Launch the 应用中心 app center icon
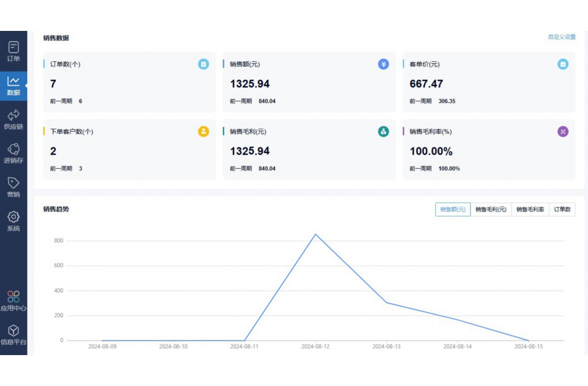This screenshot has width=588, height=386. [14, 297]
